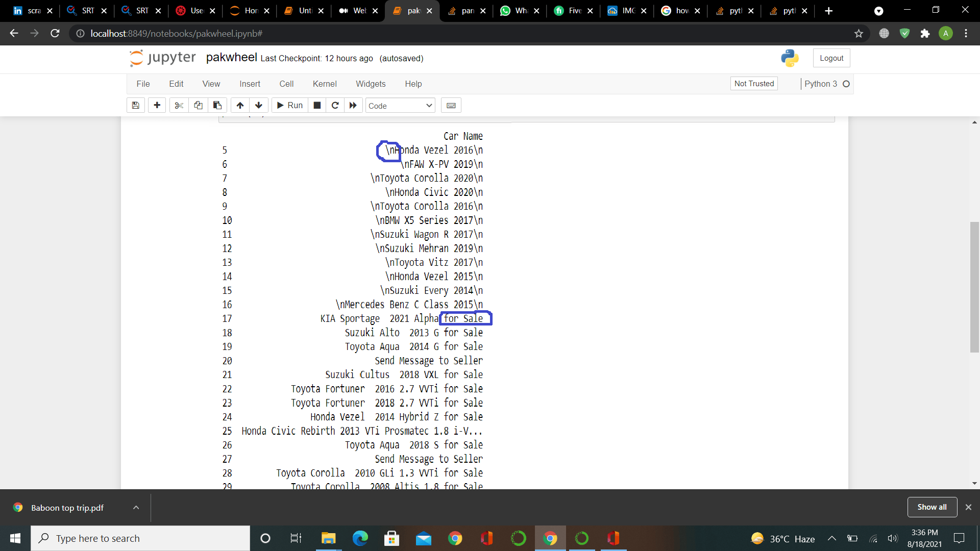Restart kernel and run all cells
The width and height of the screenshot is (980, 551).
point(353,106)
